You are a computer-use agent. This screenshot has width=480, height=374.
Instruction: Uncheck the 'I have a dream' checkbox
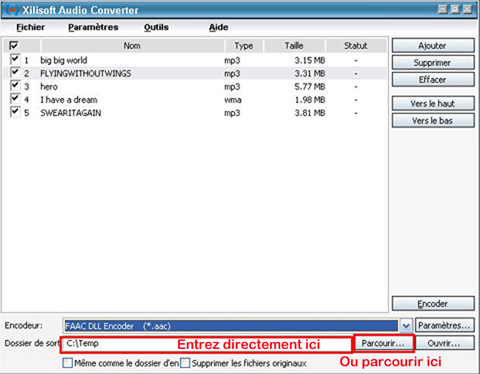[x=15, y=99]
